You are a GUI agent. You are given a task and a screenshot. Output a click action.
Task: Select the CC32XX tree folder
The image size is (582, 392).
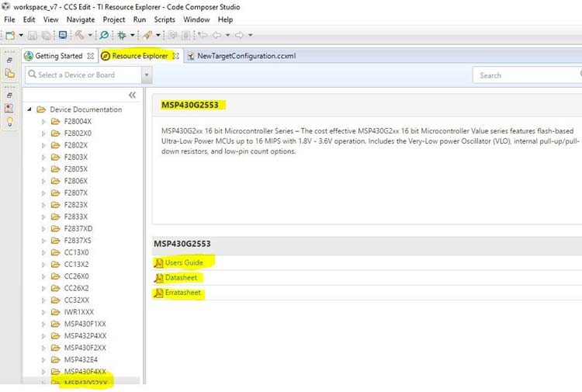click(77, 300)
